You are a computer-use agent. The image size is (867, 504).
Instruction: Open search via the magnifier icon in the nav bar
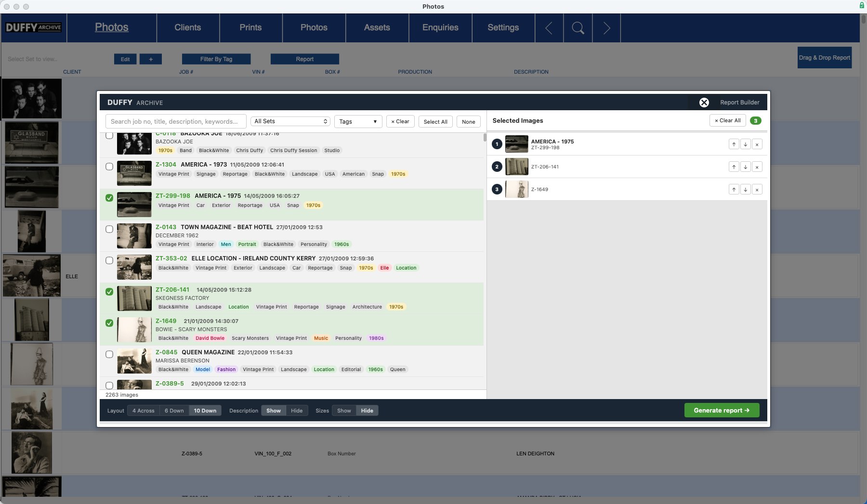click(x=578, y=28)
